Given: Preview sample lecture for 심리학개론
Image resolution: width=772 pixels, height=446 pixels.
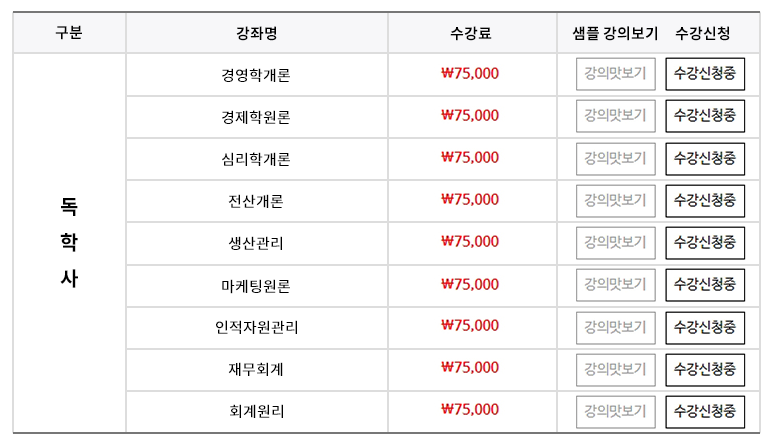Looking at the screenshot, I should 615,159.
